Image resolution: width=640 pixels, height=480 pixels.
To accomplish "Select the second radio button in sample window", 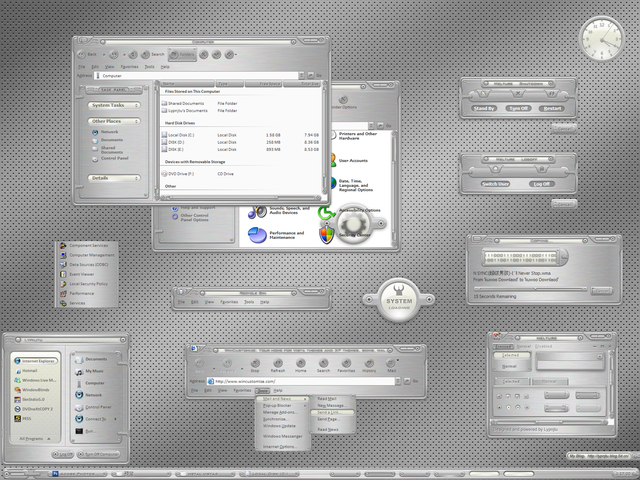I will [x=508, y=407].
